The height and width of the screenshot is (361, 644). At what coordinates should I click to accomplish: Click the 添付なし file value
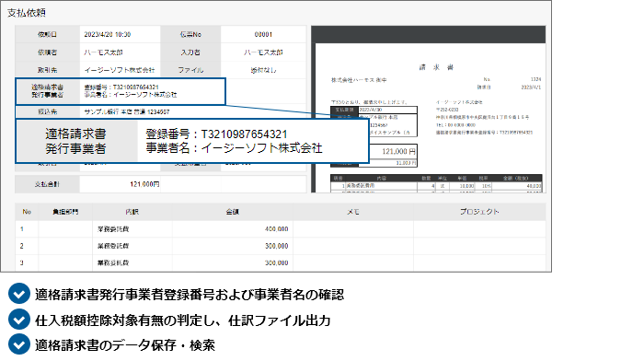263,70
